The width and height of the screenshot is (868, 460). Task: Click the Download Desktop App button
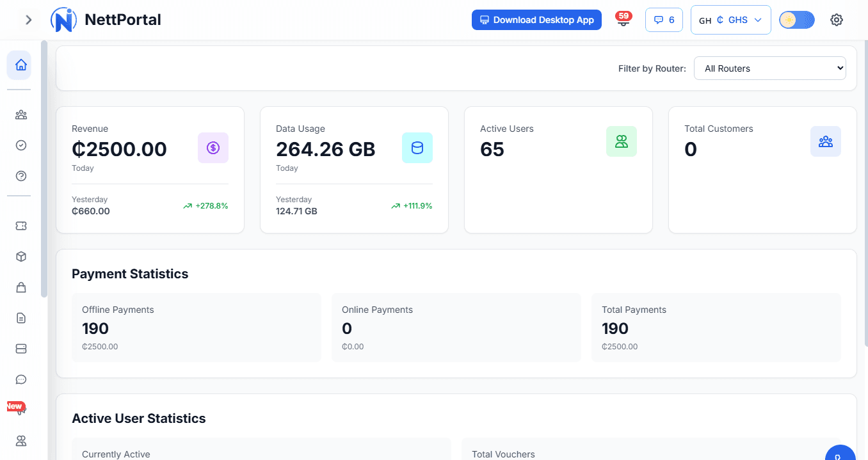pyautogui.click(x=536, y=20)
